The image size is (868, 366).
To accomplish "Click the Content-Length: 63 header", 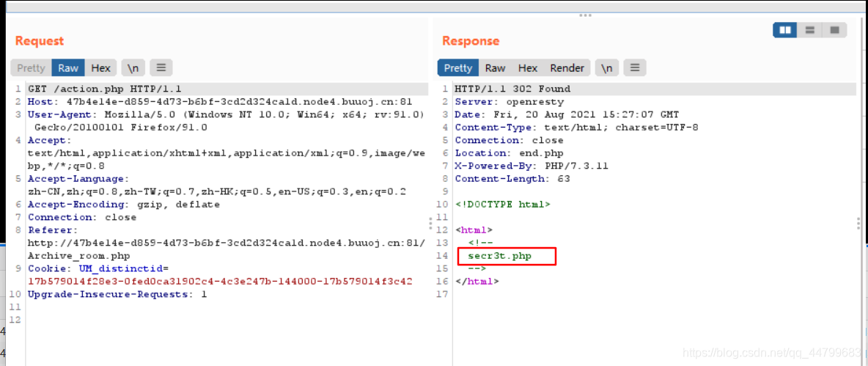I will click(x=512, y=179).
